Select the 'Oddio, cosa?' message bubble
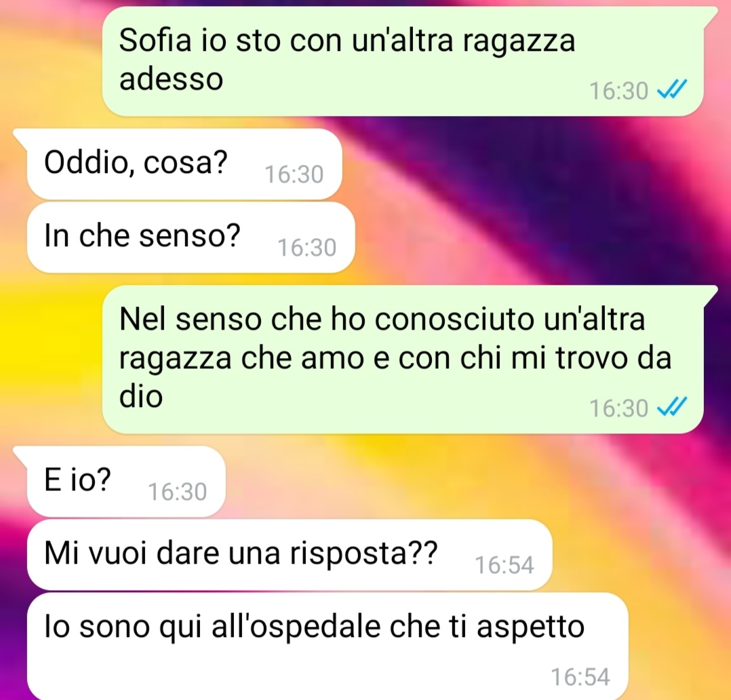The image size is (731, 700). click(x=184, y=164)
